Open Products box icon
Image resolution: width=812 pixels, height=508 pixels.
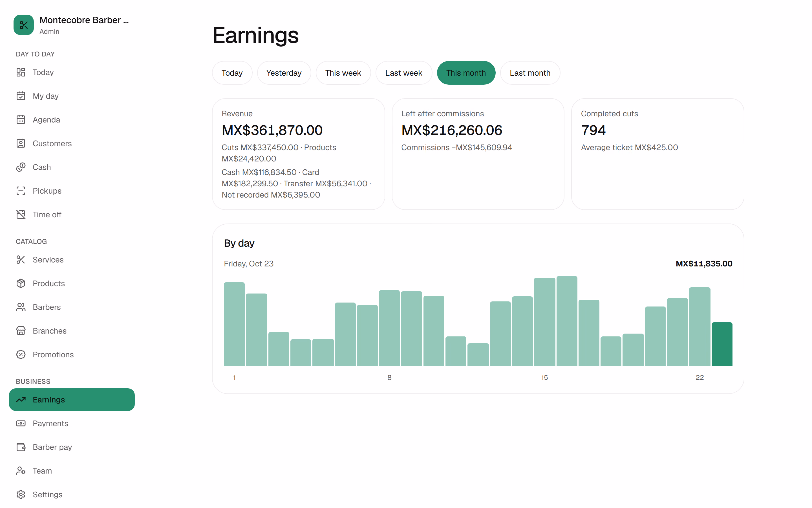pos(21,284)
